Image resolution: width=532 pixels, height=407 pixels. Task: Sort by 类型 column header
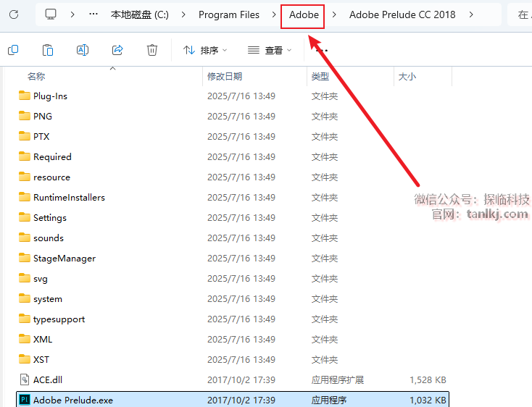(x=320, y=77)
